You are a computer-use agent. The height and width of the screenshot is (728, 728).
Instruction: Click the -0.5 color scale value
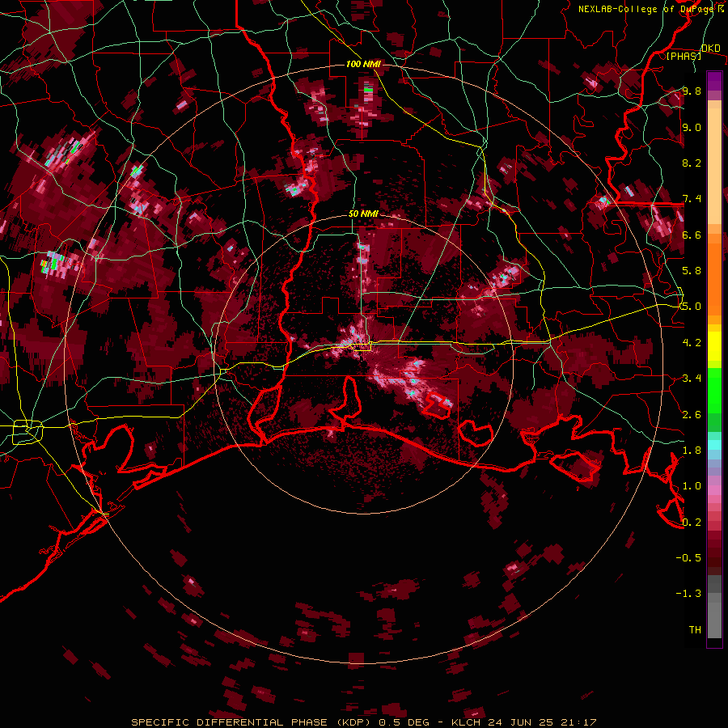point(688,558)
